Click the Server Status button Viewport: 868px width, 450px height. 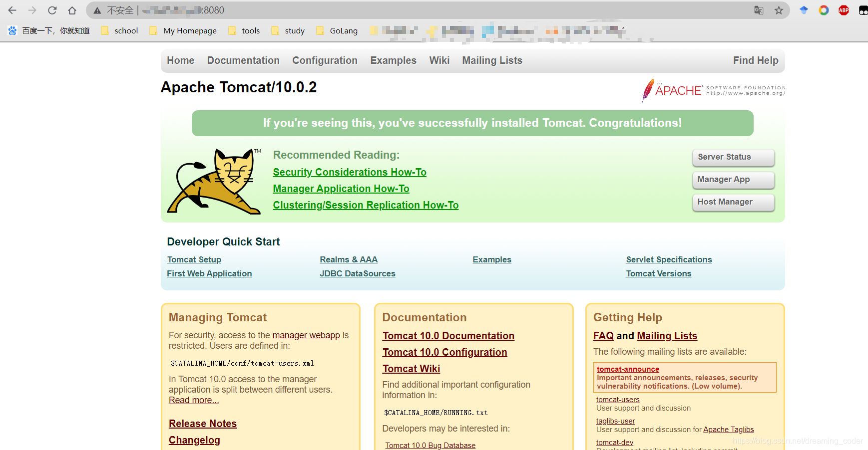tap(733, 157)
